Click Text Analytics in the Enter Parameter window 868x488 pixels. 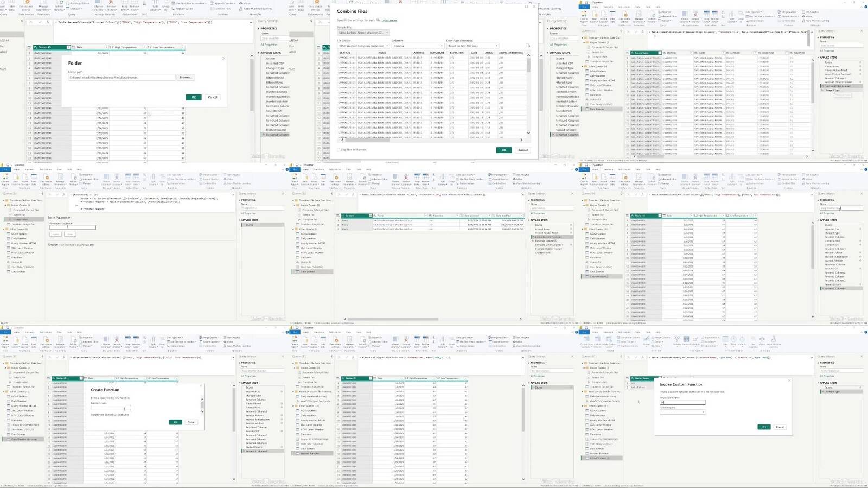point(233,175)
